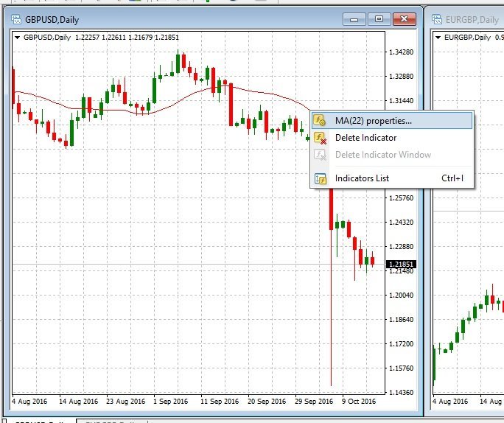504x423 pixels.
Task: Click the 1.32880 price scale value
Action: (401, 77)
